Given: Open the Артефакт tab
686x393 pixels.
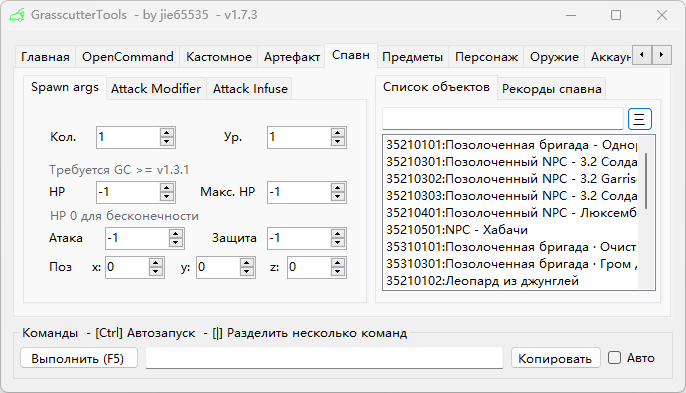Looking at the screenshot, I should click(x=292, y=57).
